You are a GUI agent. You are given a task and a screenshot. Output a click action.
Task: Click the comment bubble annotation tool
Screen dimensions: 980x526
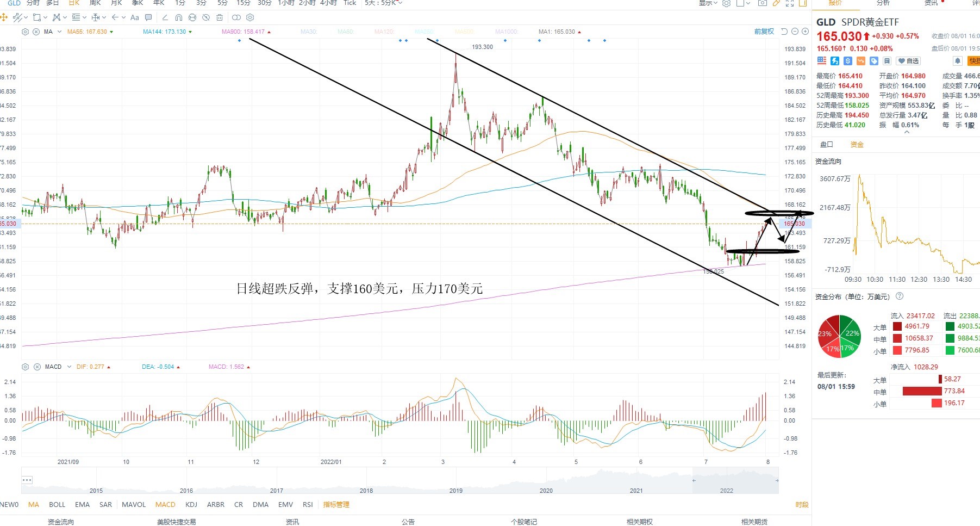(x=148, y=17)
